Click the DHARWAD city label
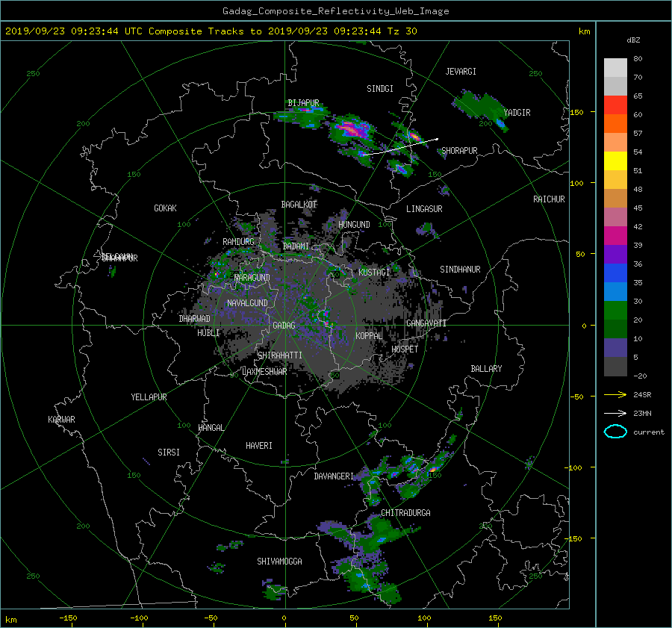The height and width of the screenshot is (628, 672). point(195,319)
